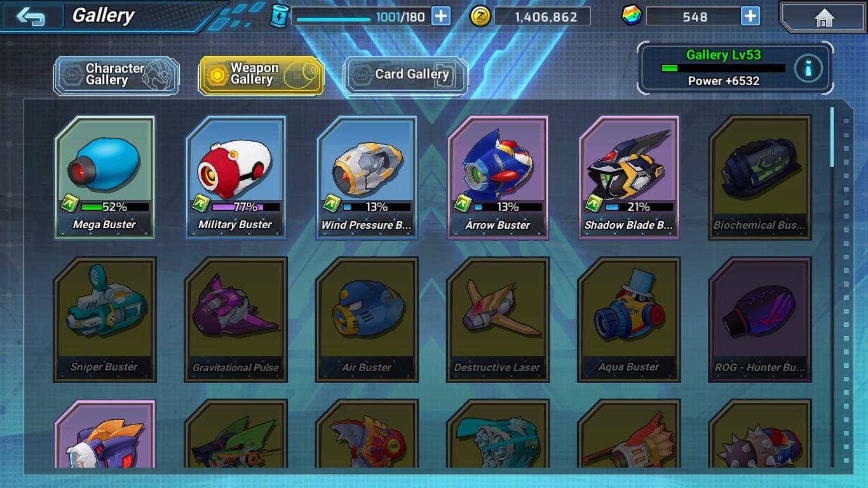View the locked Sniper Buster
Viewport: 868px width, 488px height.
[105, 320]
